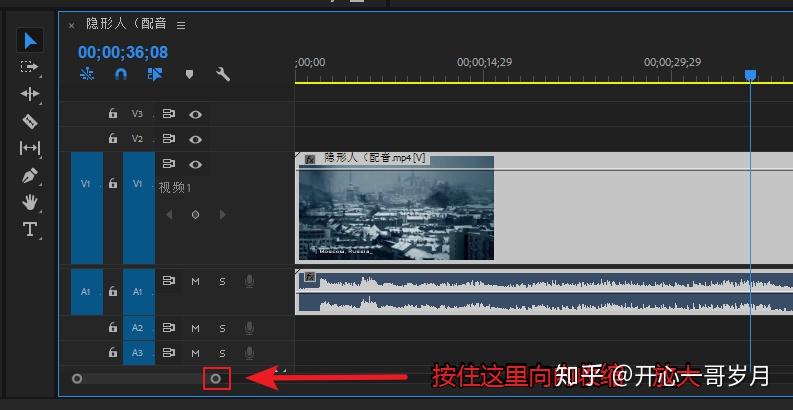Toggle V1 track targeting
Viewport: 793px width, 410px height.
click(139, 208)
